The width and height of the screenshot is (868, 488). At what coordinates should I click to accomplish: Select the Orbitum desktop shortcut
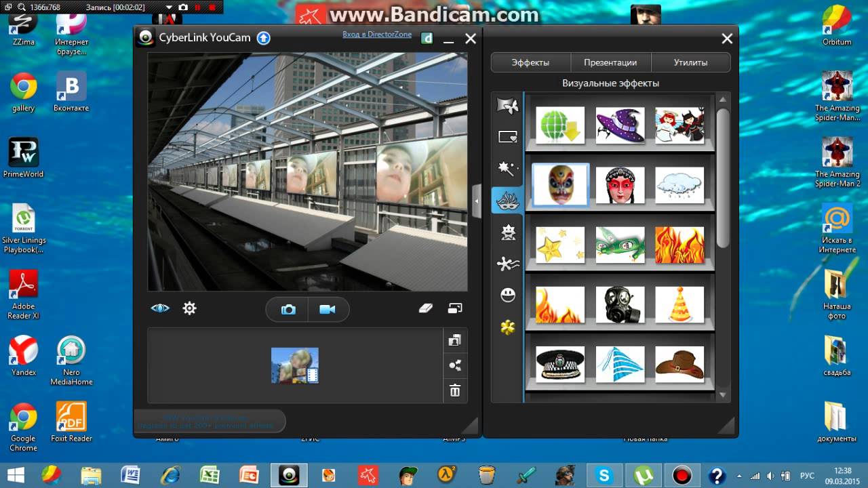click(837, 26)
